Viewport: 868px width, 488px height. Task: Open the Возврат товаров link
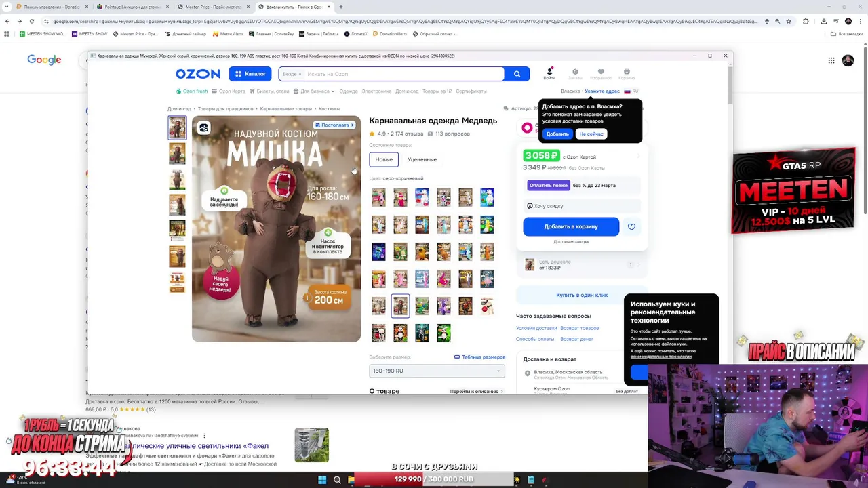[x=579, y=328]
